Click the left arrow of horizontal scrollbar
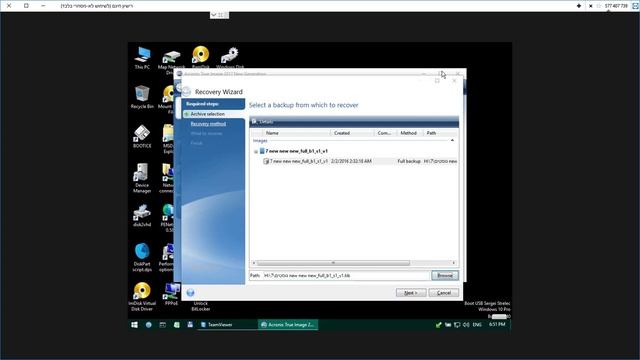The height and width of the screenshot is (360, 640). 254,263
